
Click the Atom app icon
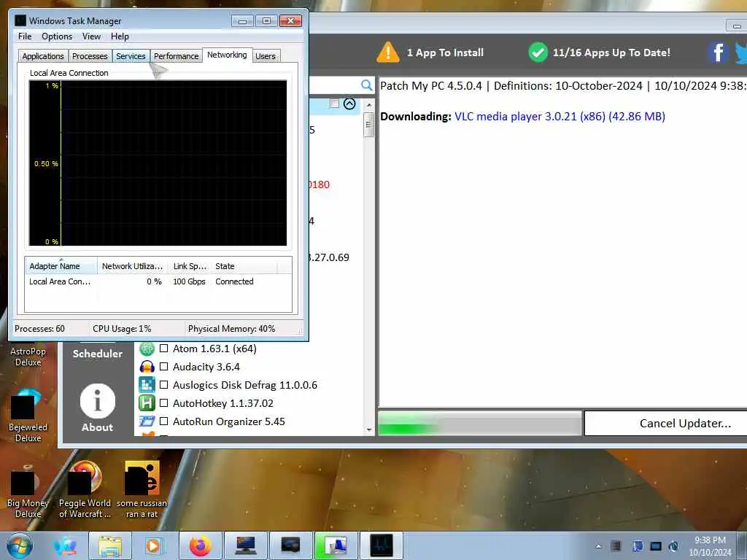pos(147,349)
